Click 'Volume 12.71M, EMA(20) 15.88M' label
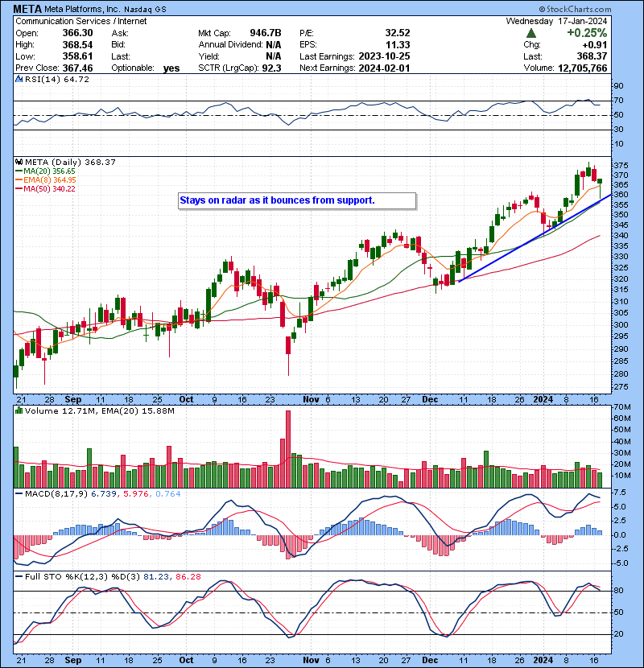 point(99,411)
